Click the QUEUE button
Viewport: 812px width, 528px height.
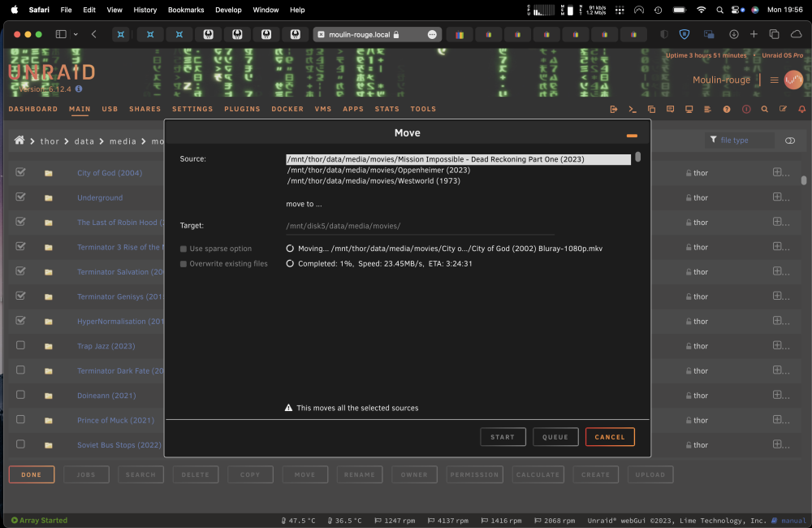tap(555, 437)
